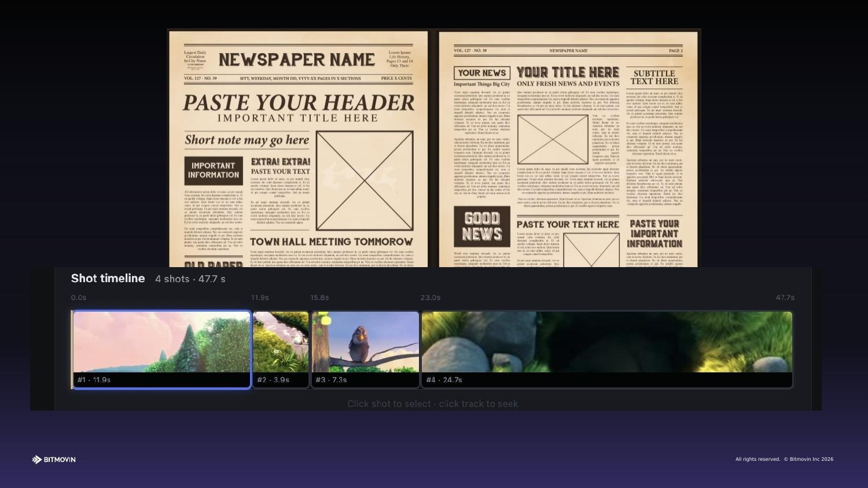Select shot #4 lasting 24.7s
This screenshot has height=488, width=868.
click(x=607, y=350)
